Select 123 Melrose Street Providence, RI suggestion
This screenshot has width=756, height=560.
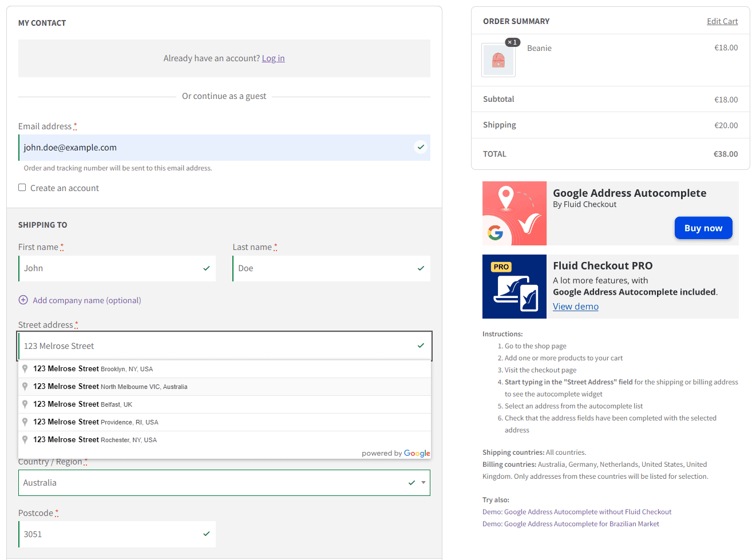coord(225,422)
